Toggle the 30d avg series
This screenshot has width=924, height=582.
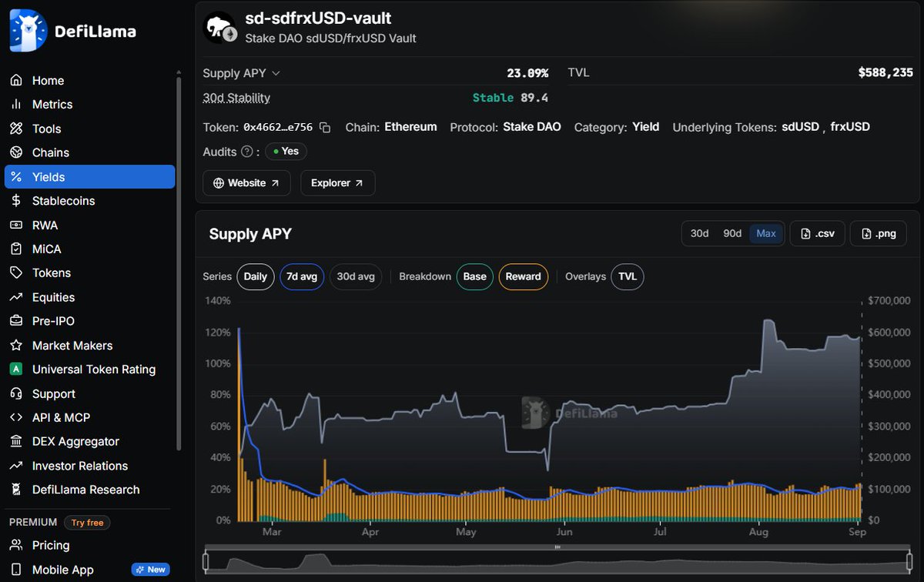(x=356, y=276)
